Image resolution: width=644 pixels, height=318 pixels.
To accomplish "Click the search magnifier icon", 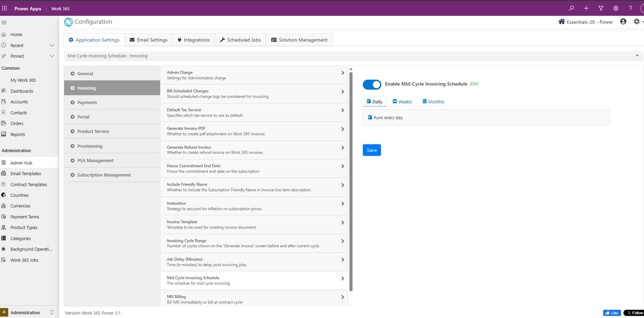I will (x=571, y=8).
